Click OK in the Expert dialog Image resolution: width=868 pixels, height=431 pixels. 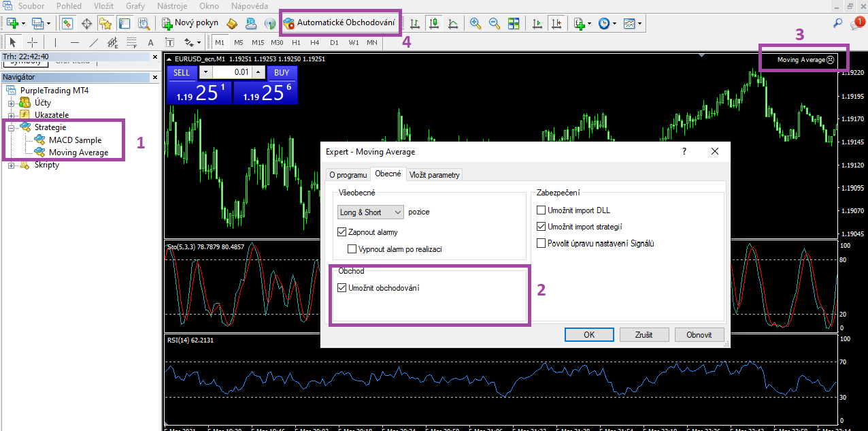[x=589, y=334]
